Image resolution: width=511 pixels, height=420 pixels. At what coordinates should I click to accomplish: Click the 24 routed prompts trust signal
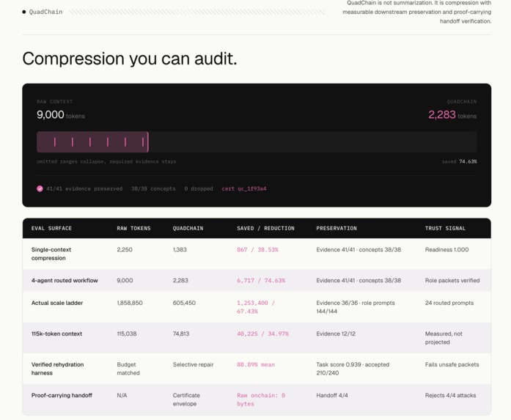[x=449, y=303]
